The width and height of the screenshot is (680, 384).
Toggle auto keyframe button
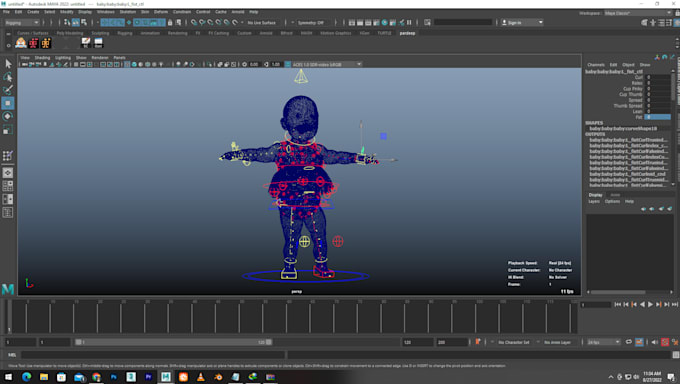[665, 342]
